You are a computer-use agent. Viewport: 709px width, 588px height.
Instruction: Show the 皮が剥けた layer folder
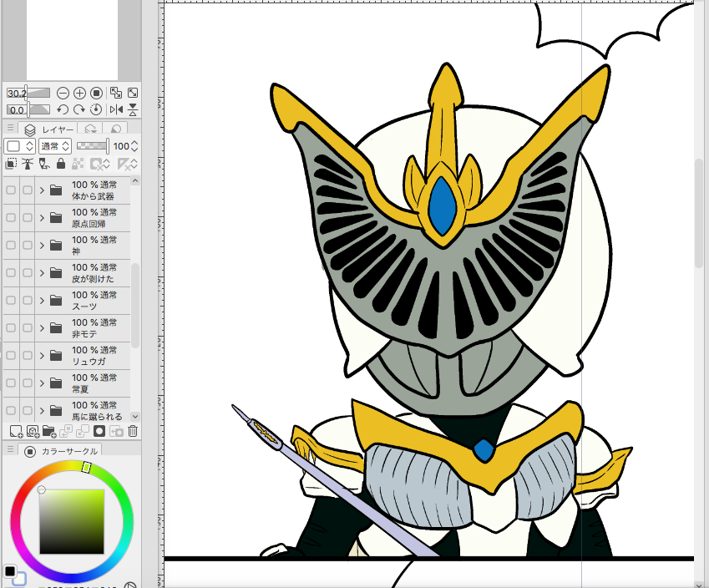11,273
